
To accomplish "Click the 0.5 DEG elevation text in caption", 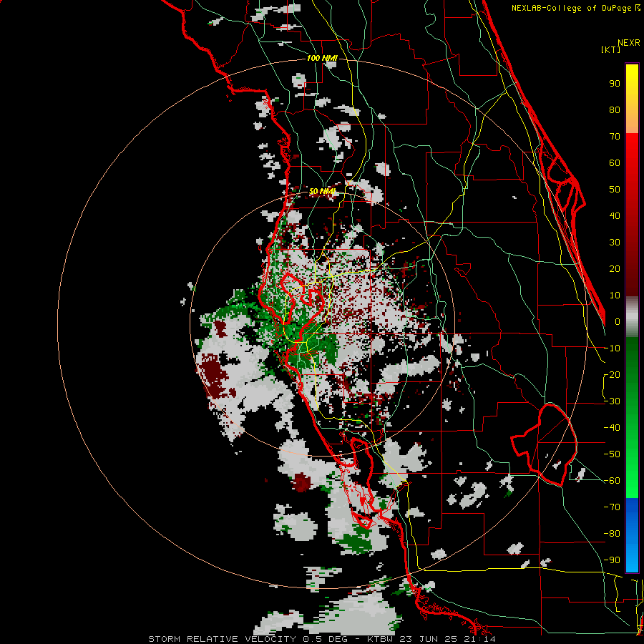I will pos(325,639).
